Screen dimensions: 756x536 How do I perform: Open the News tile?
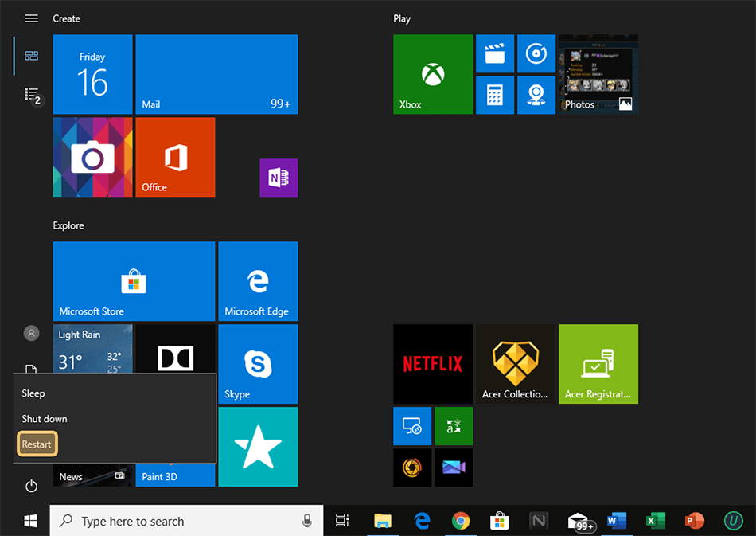92,475
